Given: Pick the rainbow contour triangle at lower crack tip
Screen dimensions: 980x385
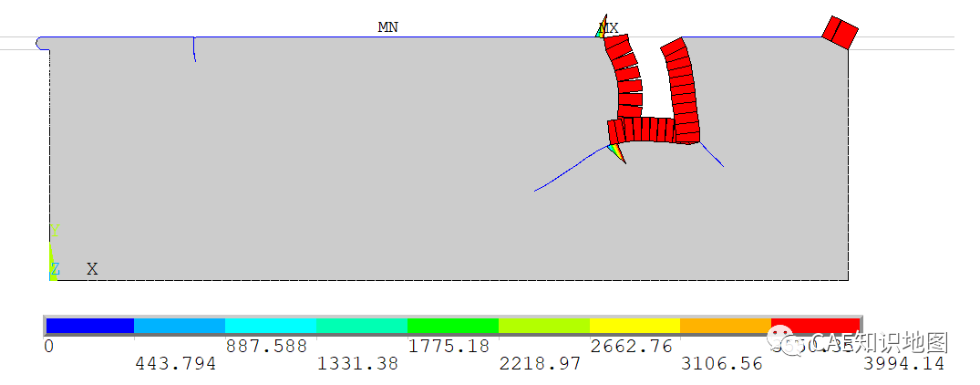Looking at the screenshot, I should [x=617, y=153].
